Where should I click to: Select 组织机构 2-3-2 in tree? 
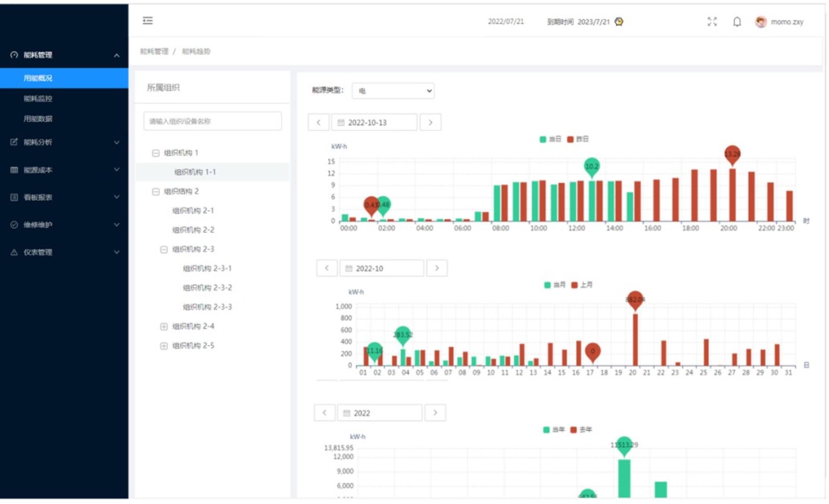click(207, 288)
